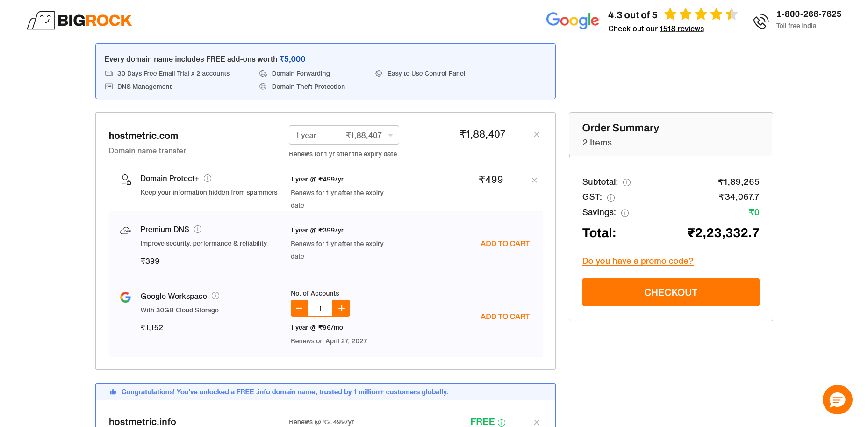Click the Savings value ₹0
Image resolution: width=868 pixels, height=427 pixels.
click(754, 212)
